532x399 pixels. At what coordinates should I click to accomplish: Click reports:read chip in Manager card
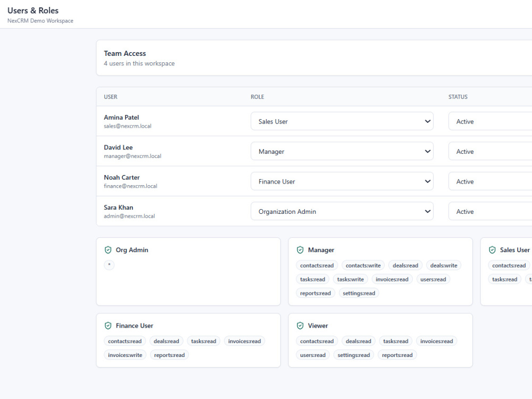point(315,293)
